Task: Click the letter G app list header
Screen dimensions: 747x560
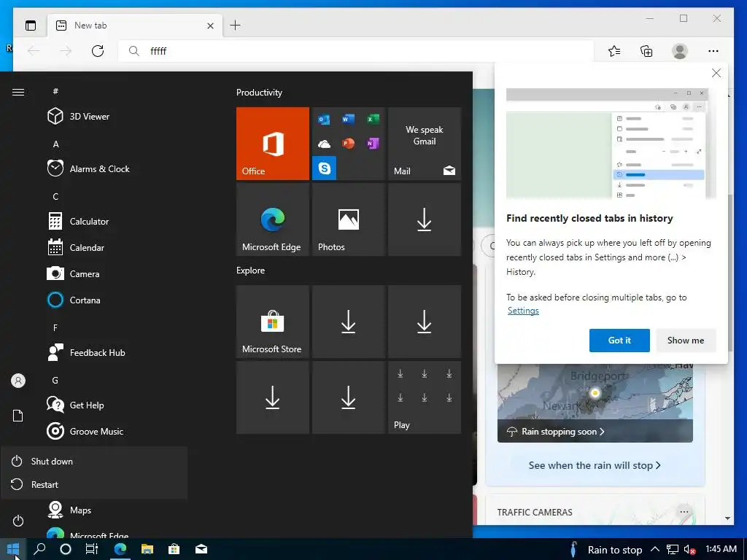Action: [55, 381]
